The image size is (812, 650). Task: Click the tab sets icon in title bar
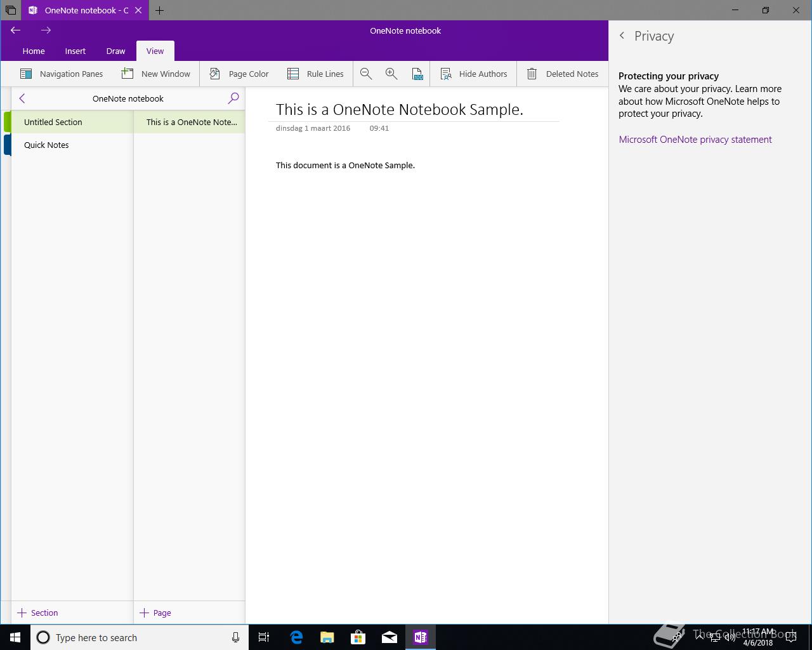[x=11, y=10]
